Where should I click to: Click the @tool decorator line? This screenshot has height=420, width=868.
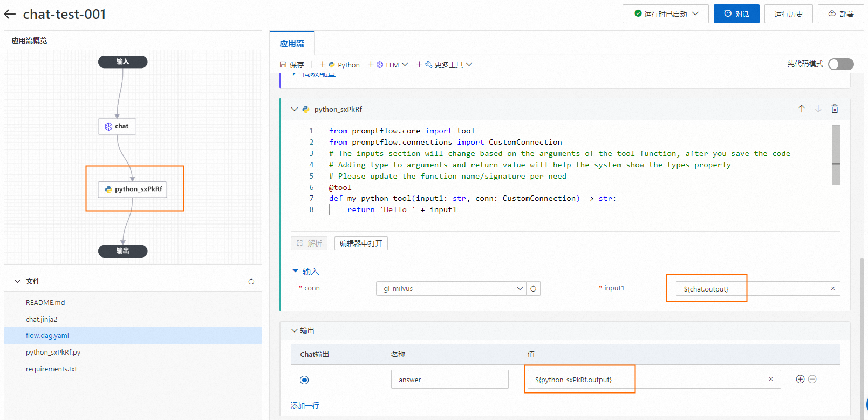coord(340,188)
